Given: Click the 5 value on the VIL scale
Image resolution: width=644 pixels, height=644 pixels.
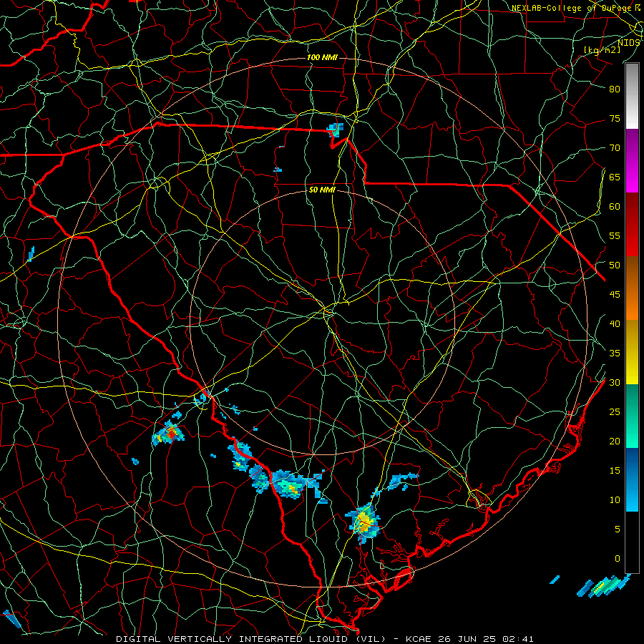Looking at the screenshot, I should pyautogui.click(x=618, y=529).
